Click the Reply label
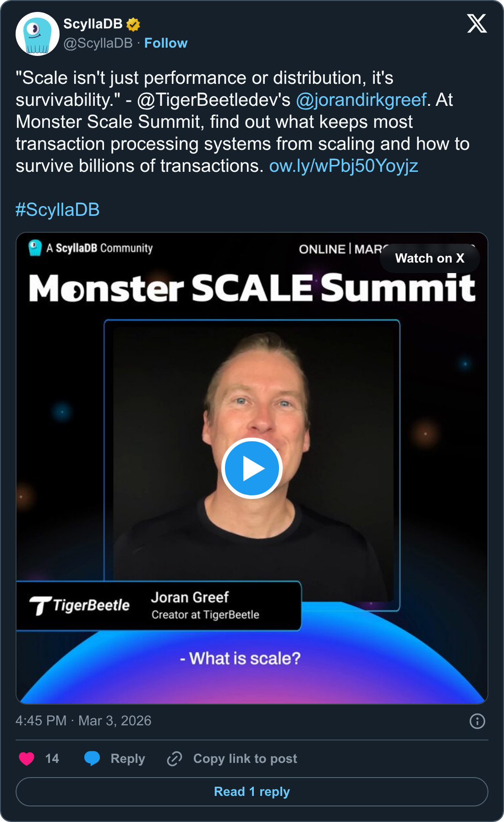 pos(128,759)
